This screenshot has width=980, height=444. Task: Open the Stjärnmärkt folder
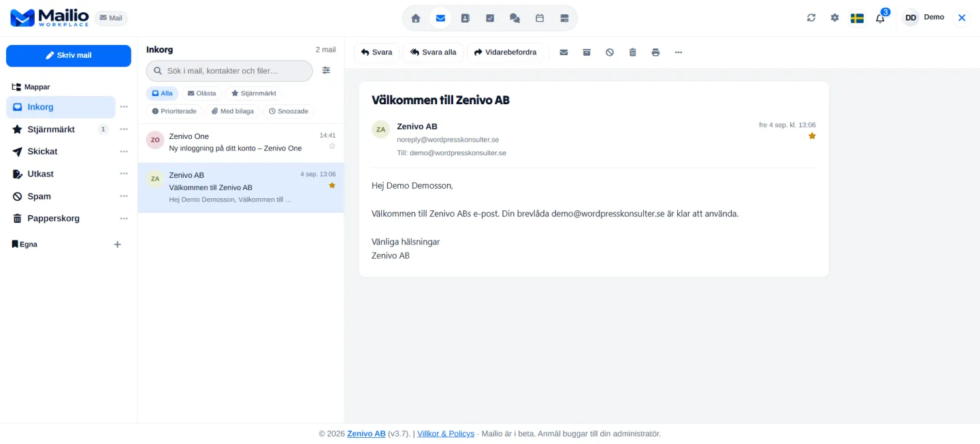pyautogui.click(x=61, y=129)
